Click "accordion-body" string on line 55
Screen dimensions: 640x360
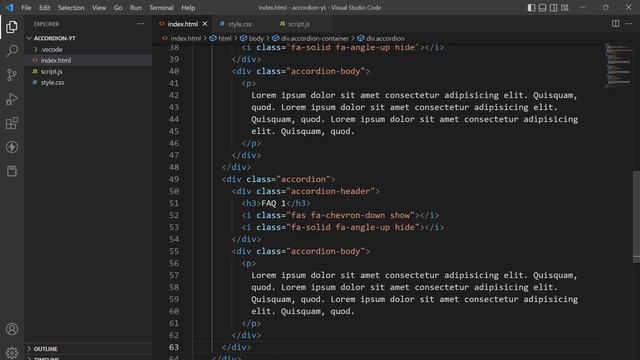click(x=326, y=251)
